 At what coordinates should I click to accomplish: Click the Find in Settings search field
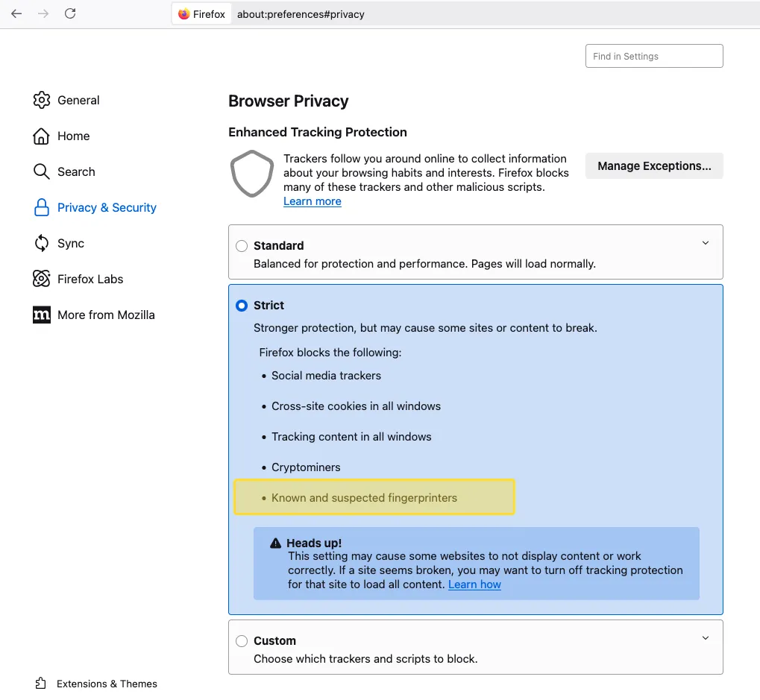[x=654, y=56]
